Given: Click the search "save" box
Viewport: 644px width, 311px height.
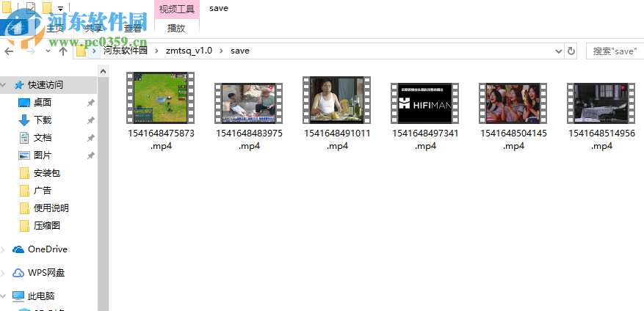Looking at the screenshot, I should point(615,51).
